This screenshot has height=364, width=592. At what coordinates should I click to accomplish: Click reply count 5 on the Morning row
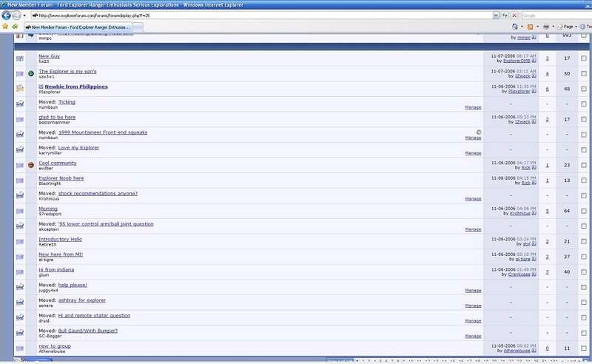click(547, 211)
